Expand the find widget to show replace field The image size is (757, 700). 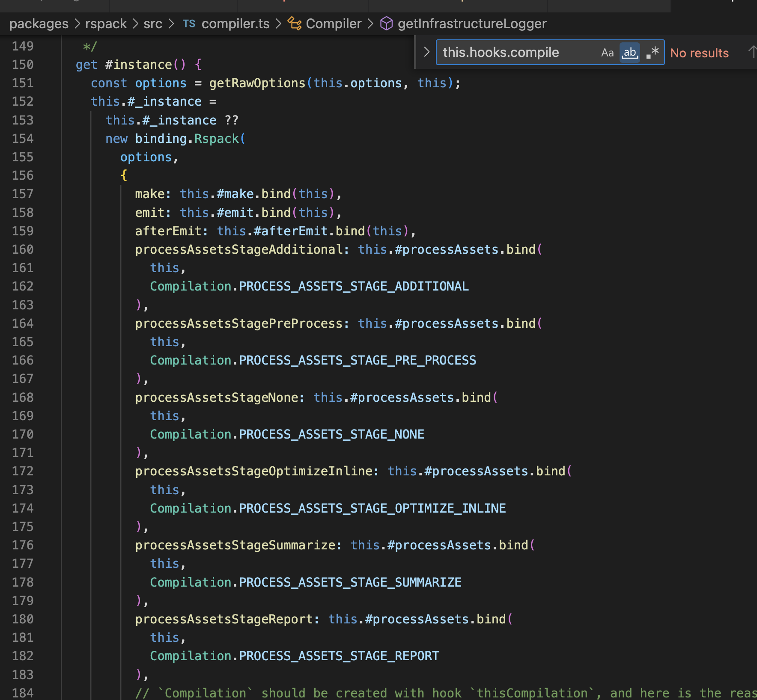point(426,52)
